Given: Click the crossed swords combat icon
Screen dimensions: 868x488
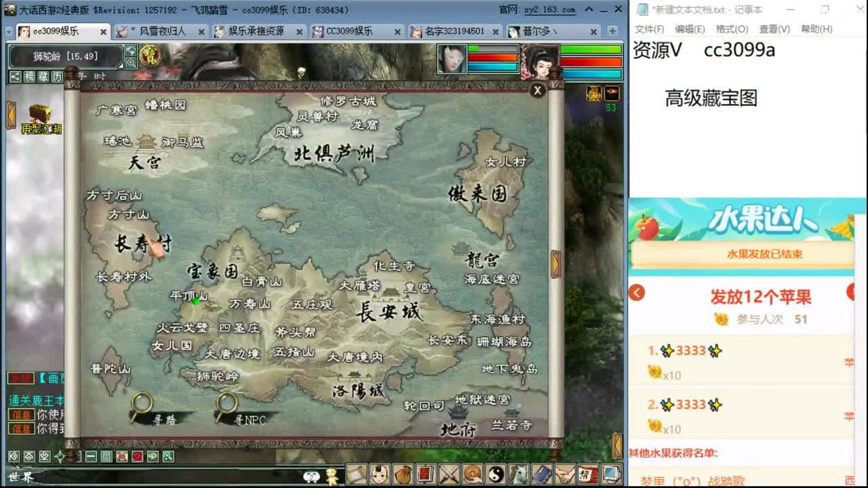Looking at the screenshot, I should tap(449, 474).
